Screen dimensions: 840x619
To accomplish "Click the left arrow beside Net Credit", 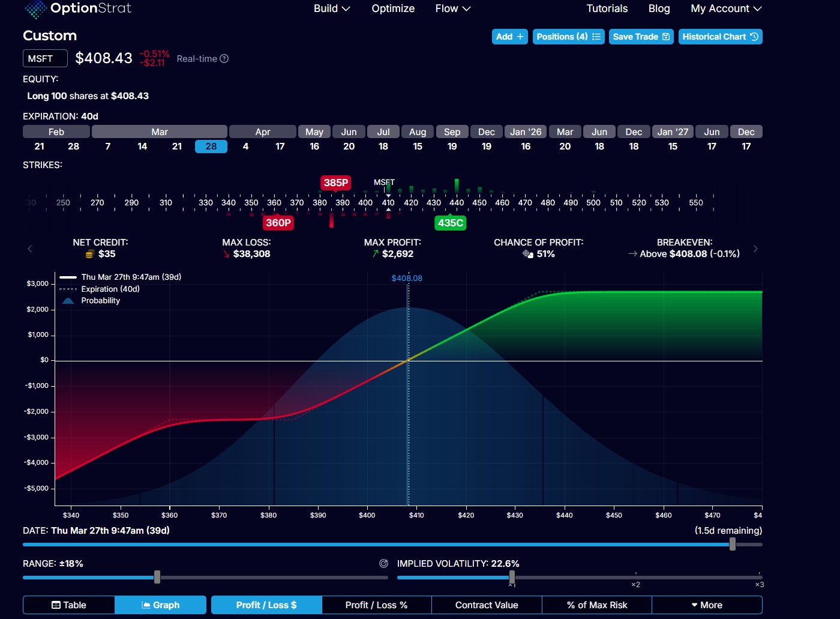I will [x=30, y=249].
